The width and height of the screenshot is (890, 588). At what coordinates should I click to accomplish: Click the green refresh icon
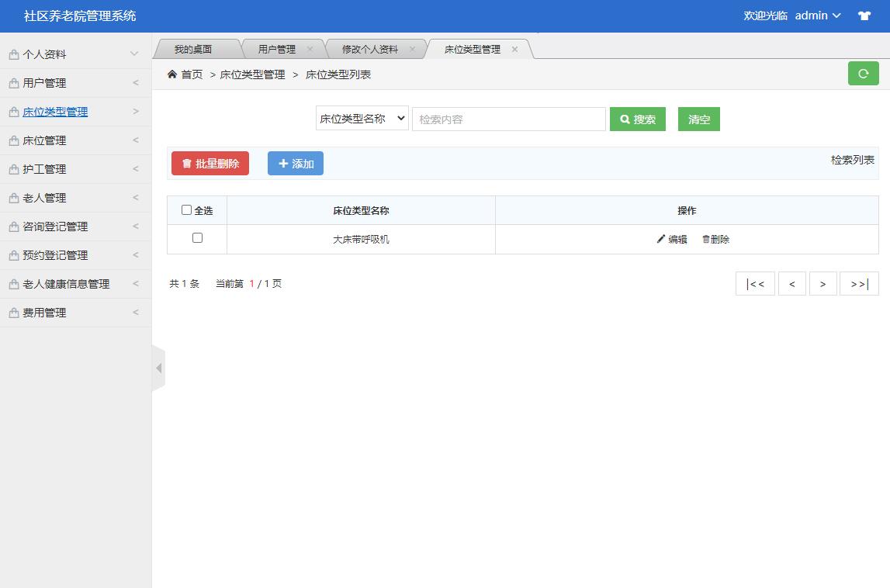pyautogui.click(x=863, y=73)
